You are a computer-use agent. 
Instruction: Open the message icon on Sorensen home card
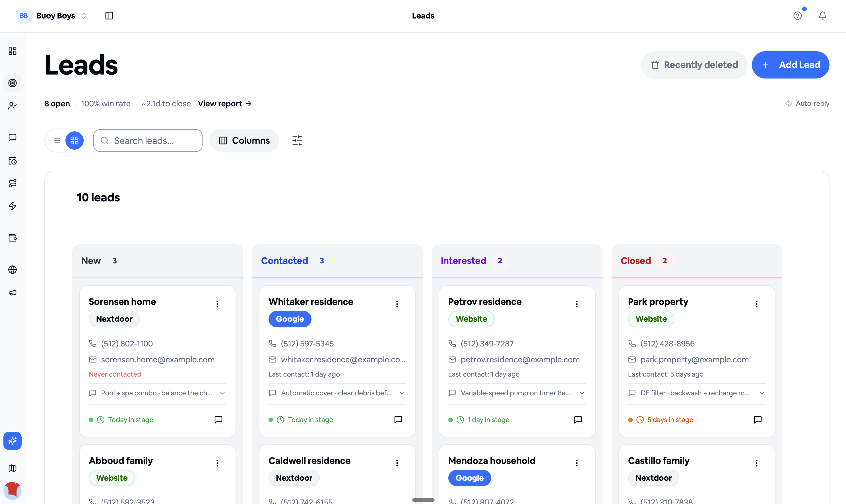pyautogui.click(x=218, y=420)
